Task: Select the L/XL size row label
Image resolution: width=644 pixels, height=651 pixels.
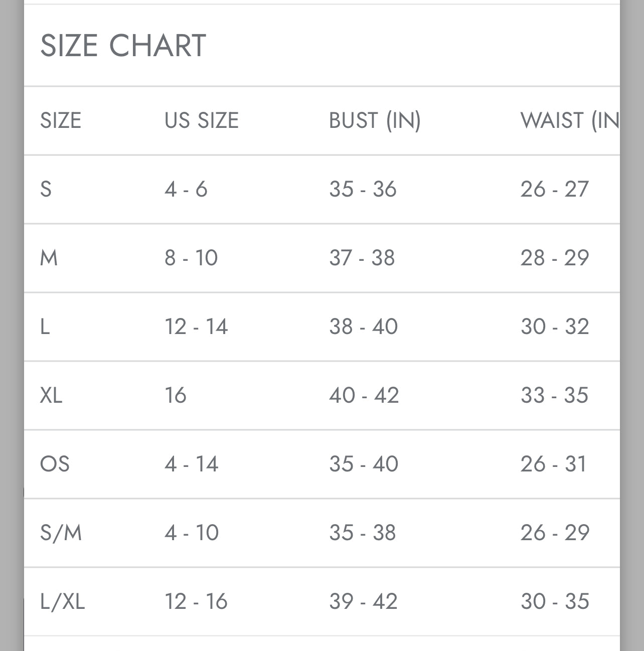Action: click(63, 601)
